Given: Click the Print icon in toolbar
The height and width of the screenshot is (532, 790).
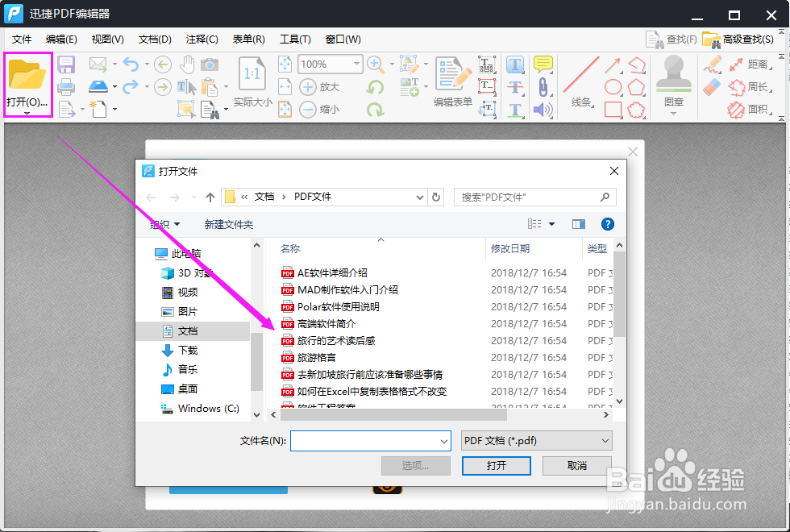Looking at the screenshot, I should [x=66, y=87].
